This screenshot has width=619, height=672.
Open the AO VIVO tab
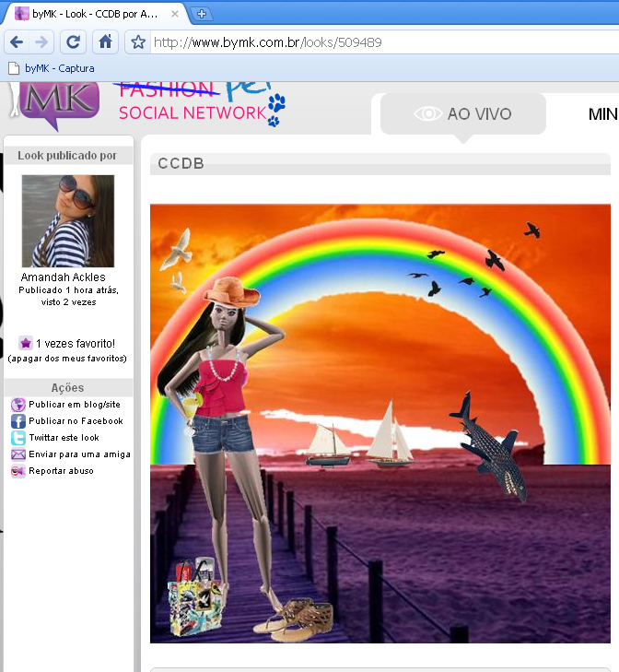pyautogui.click(x=463, y=114)
